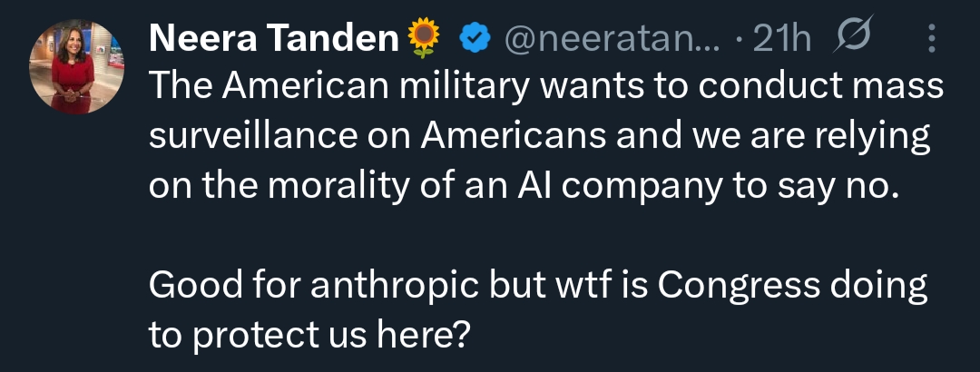Click the sunflower emoji beside the name
Screen dimensions: 980x372
[x=425, y=38]
